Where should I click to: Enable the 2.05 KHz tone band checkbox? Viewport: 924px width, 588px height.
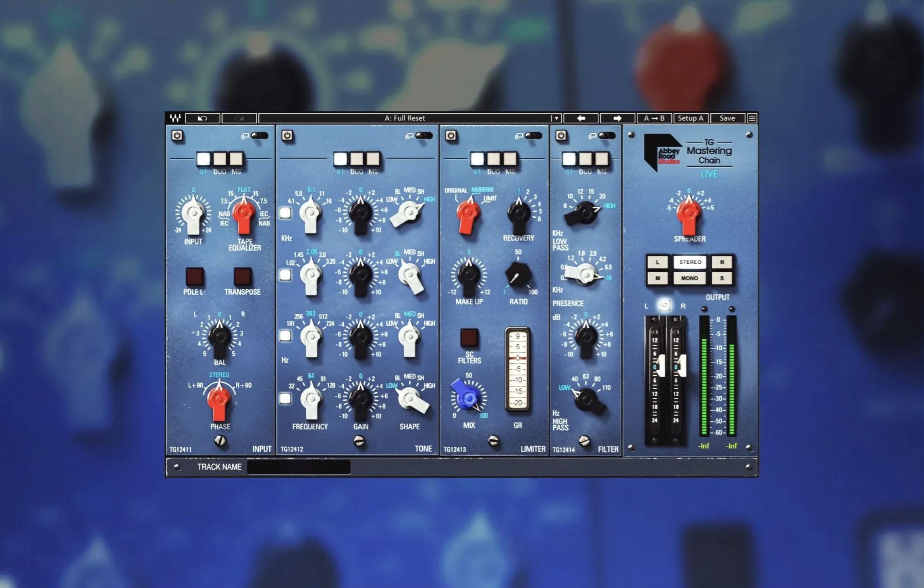coord(285,275)
